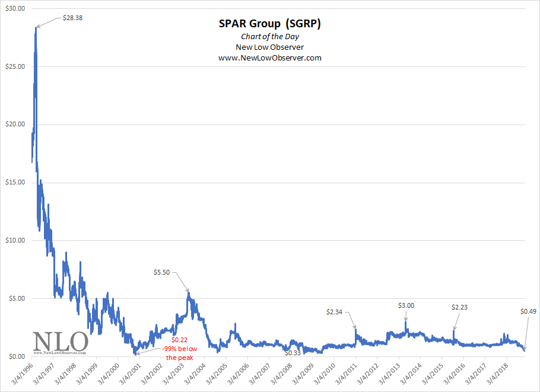Click the $3.00 spike annotation
The image size is (540, 392).
point(405,305)
